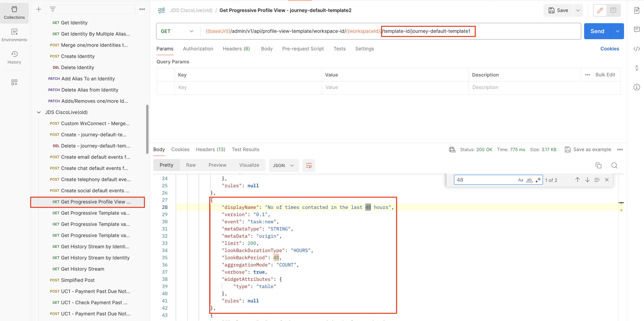
Task: Click the comment mode icon near Save
Action: point(613,10)
